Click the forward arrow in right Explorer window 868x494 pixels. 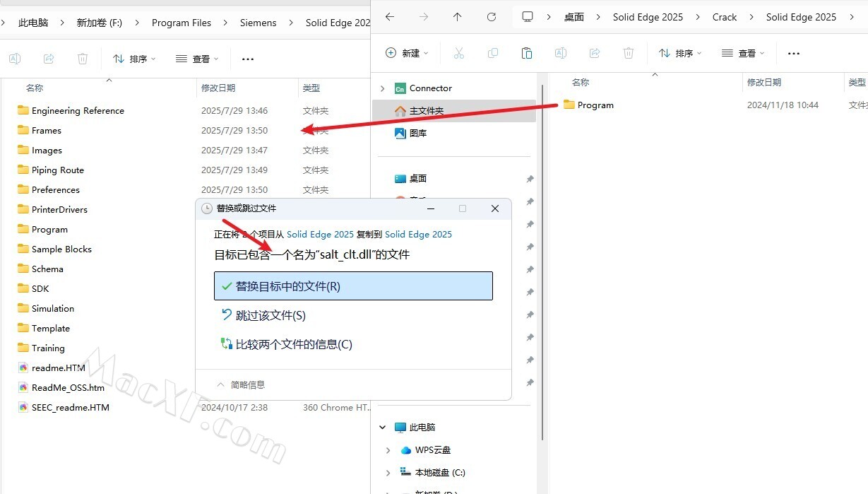click(424, 17)
